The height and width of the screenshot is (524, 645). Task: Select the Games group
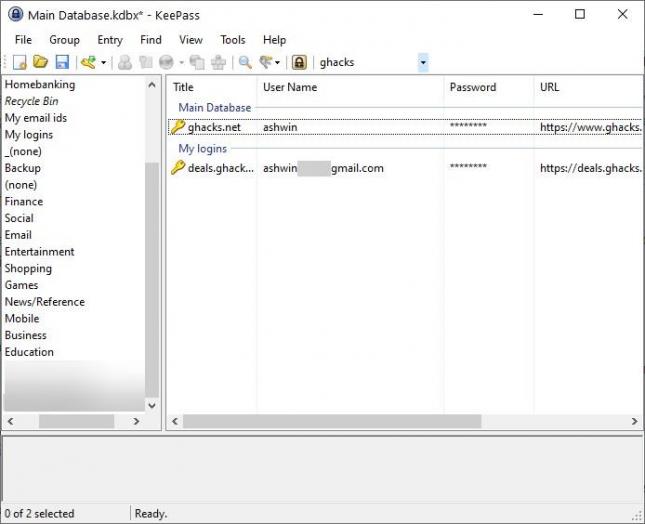[21, 285]
